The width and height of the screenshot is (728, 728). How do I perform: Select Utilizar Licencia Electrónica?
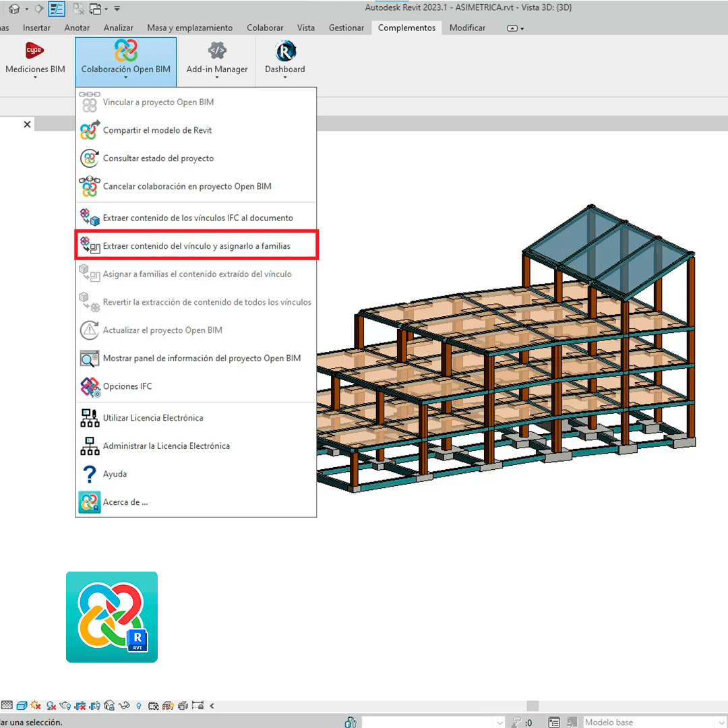[x=154, y=418]
